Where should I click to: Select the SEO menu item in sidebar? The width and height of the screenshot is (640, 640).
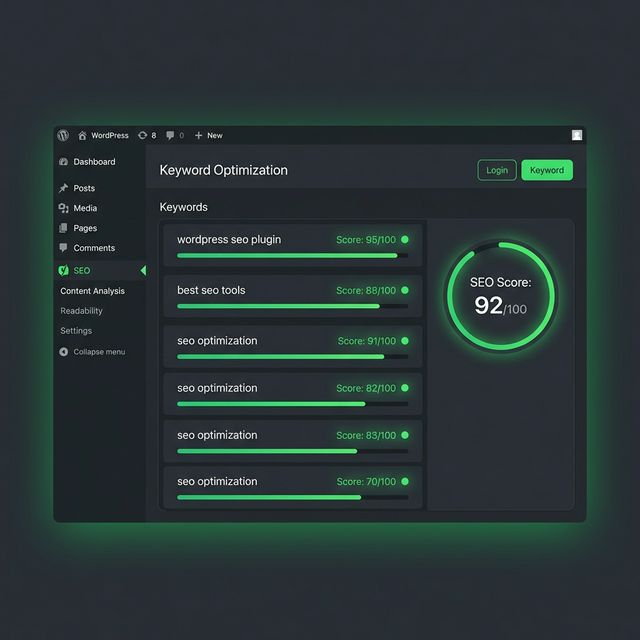82,271
